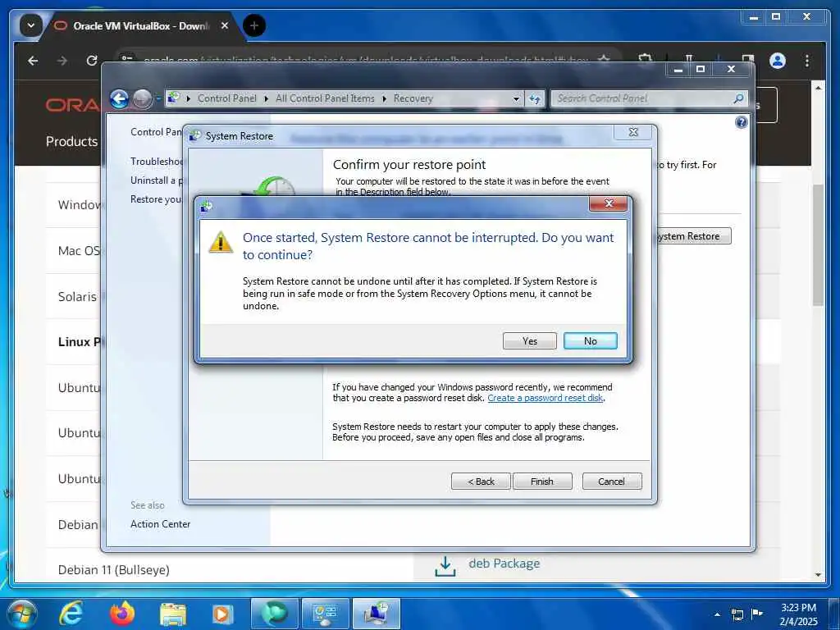Screen dimensions: 840x630
Task: Open the browser three-dot menu
Action: 807,61
